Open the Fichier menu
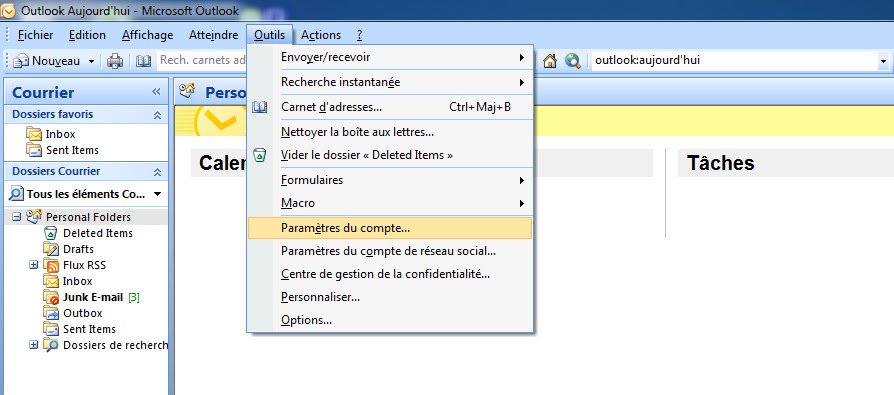The image size is (894, 395). (35, 35)
